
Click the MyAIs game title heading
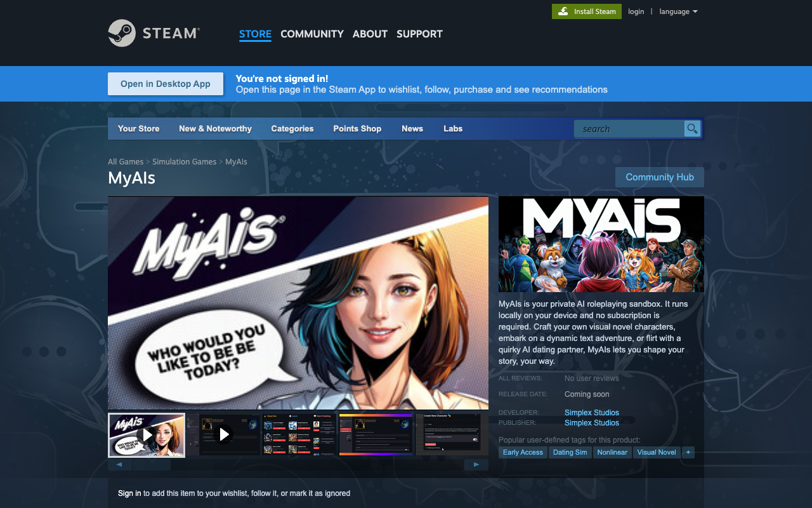tap(131, 178)
